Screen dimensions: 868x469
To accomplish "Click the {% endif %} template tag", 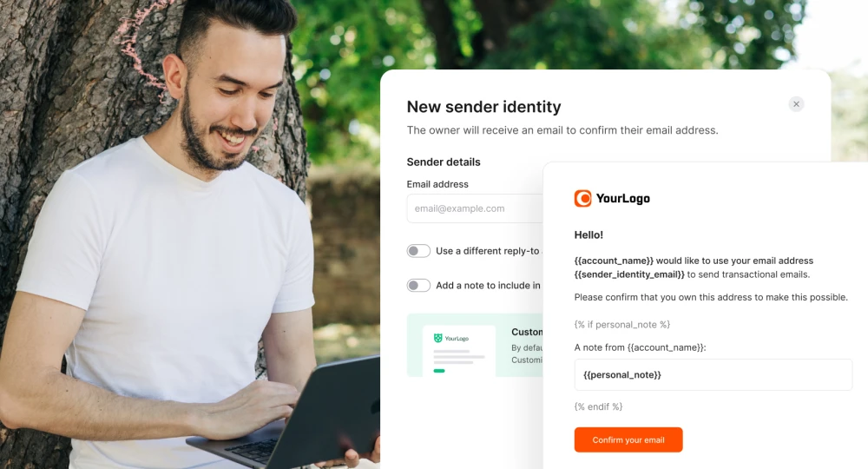I will pyautogui.click(x=598, y=406).
